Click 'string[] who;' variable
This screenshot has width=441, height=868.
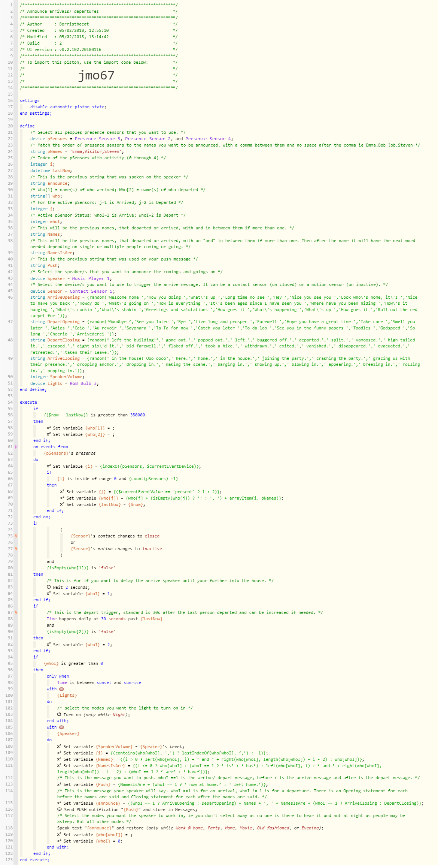(46, 196)
